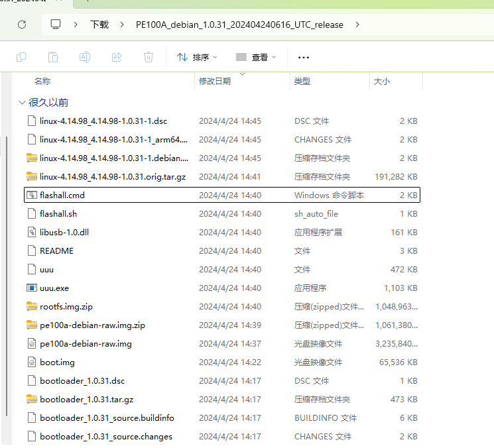Click type text Windows 命令脚本
The height and width of the screenshot is (448, 494).
[x=330, y=196]
